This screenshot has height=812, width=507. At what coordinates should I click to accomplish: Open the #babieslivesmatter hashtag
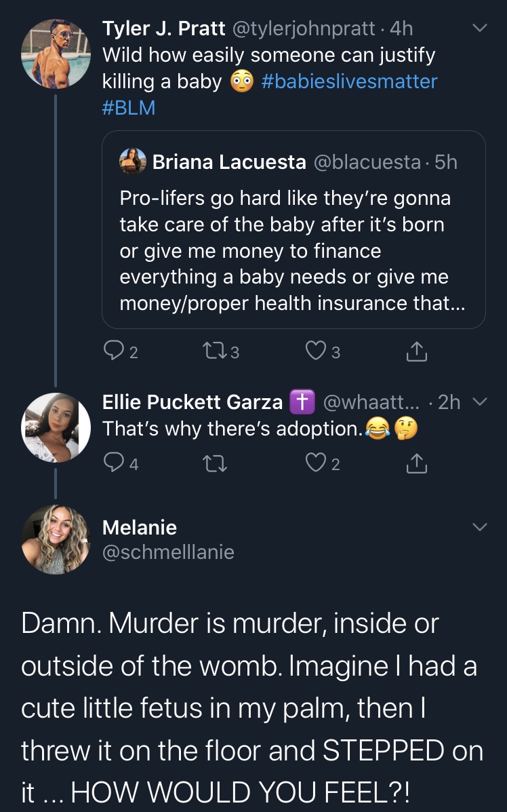point(350,81)
